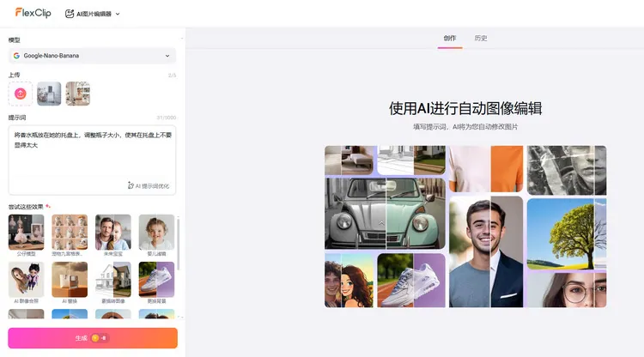Image resolution: width=644 pixels, height=357 pixels.
Task: Expand the Google-Nano-Banana model dropdown
Action: [92, 56]
